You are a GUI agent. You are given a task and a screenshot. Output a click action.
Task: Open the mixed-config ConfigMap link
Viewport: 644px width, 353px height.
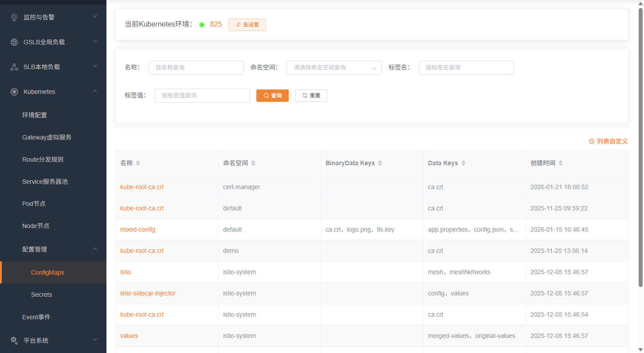click(138, 230)
